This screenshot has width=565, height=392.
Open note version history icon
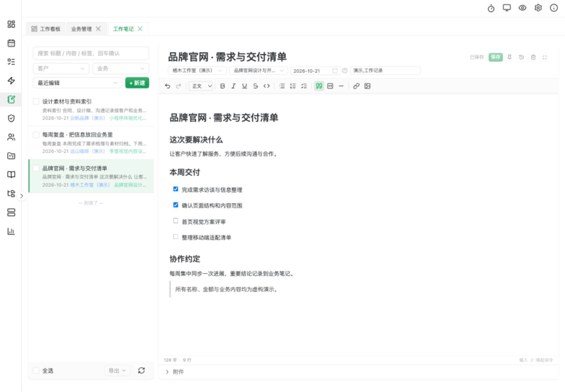(521, 57)
